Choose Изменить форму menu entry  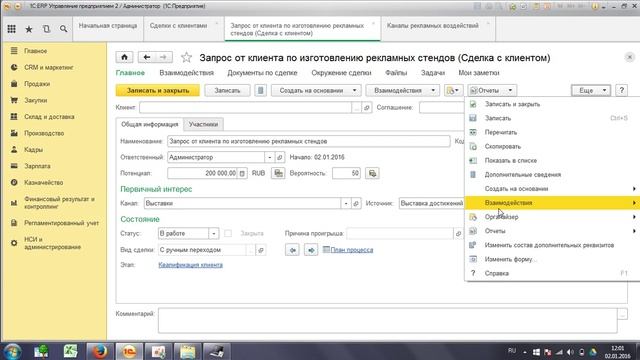(552, 259)
